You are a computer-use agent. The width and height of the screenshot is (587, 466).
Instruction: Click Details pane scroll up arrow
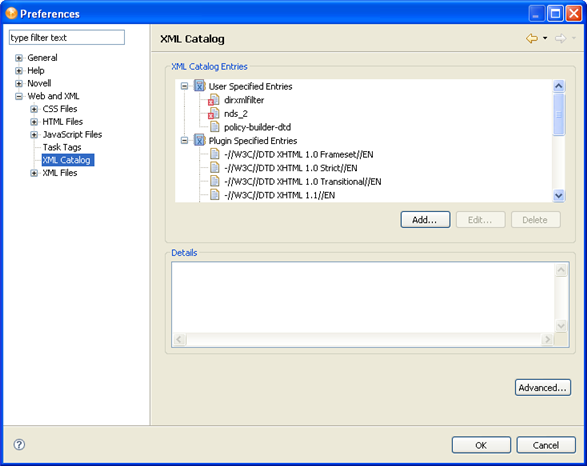tap(561, 270)
